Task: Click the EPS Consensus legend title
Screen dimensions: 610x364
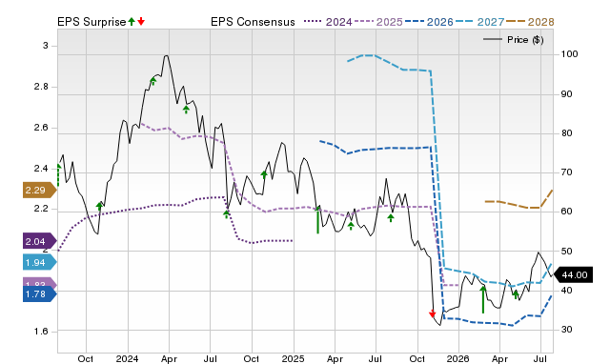Action: [x=253, y=22]
